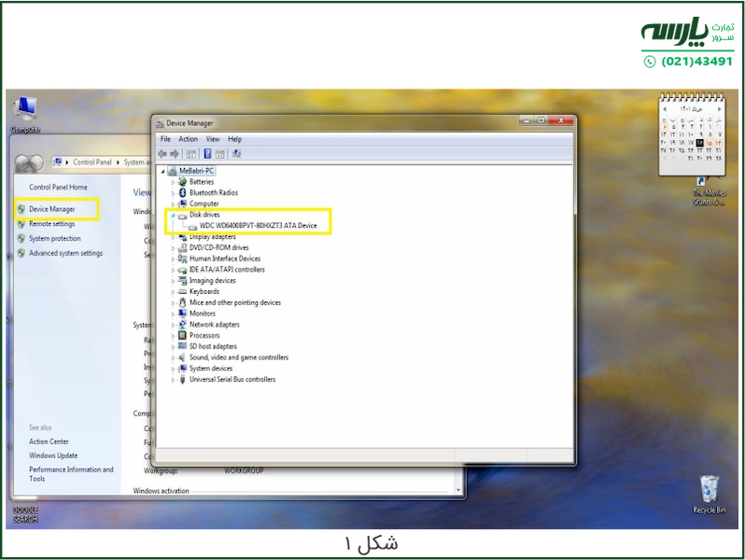Select the Monitors category icon

point(182,314)
